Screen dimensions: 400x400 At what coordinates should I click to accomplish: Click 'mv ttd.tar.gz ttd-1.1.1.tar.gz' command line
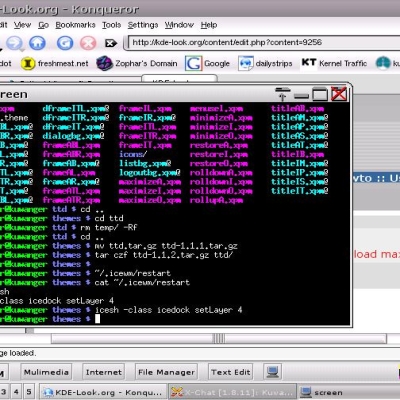[x=166, y=246]
